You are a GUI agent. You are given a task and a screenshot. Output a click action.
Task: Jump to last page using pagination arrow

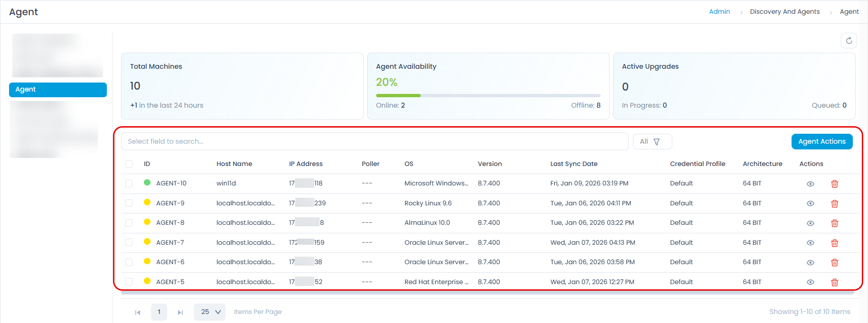click(x=180, y=312)
